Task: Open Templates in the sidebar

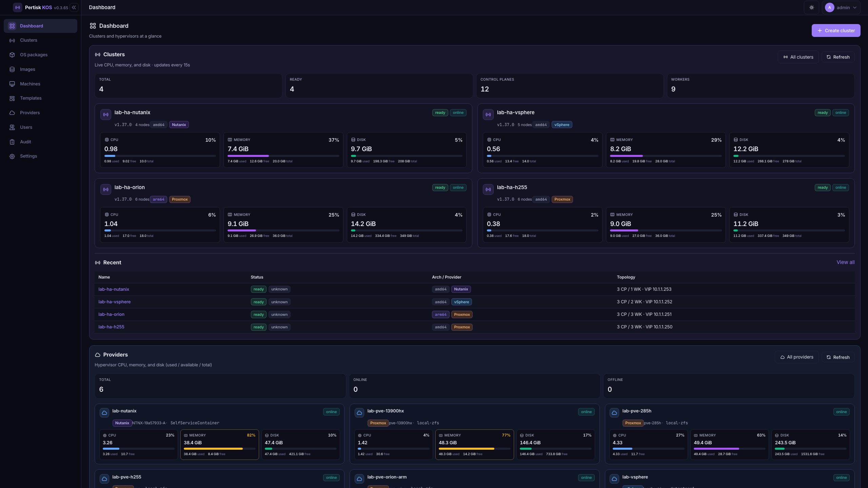Action: (40, 98)
